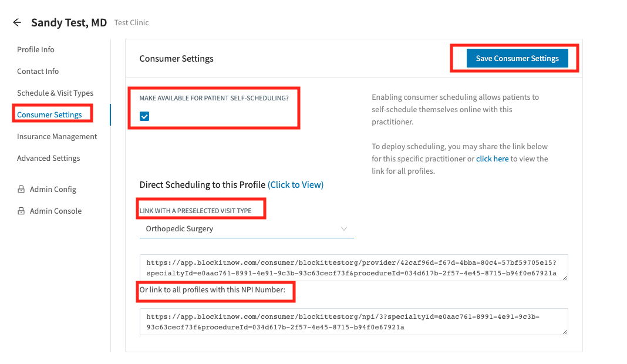Select the Consumer Settings sidebar item

(49, 115)
